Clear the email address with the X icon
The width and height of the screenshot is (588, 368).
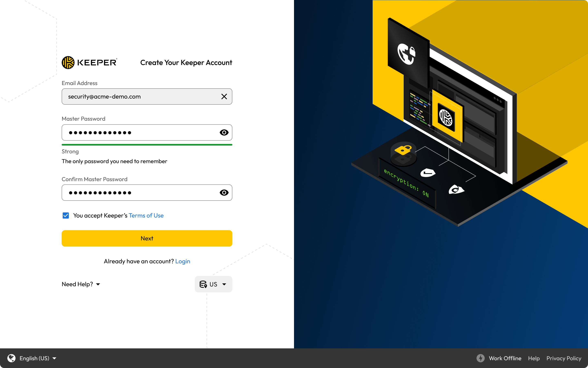[224, 97]
